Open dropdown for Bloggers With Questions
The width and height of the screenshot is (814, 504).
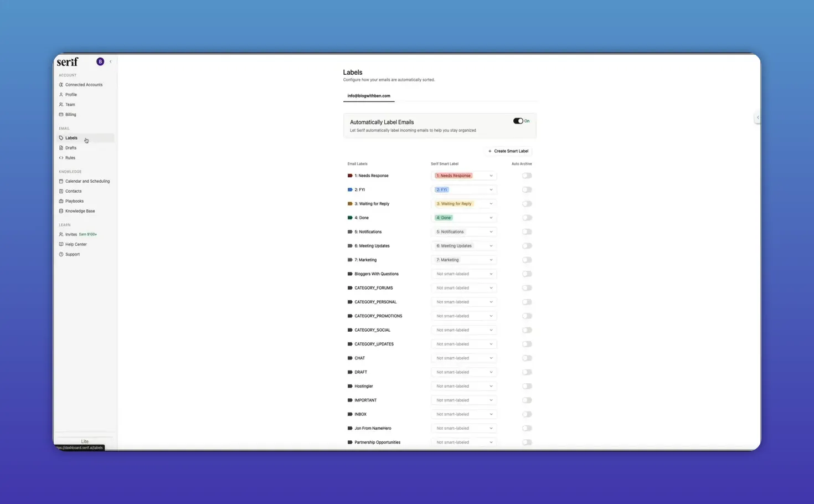[463, 274]
